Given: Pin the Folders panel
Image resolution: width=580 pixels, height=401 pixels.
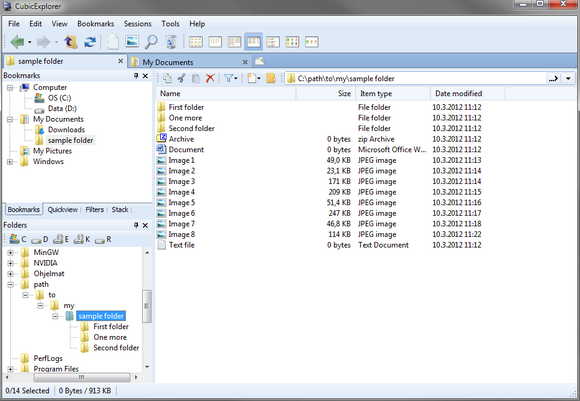Looking at the screenshot, I should point(136,225).
